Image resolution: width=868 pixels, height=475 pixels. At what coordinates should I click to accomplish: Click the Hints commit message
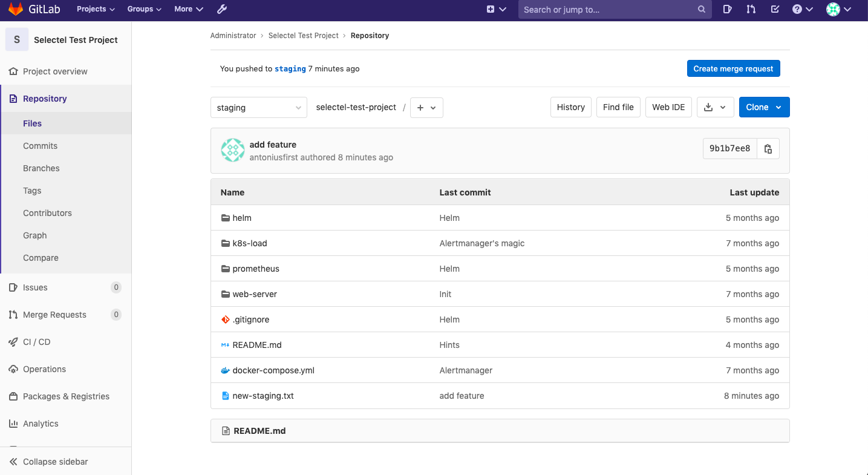(449, 345)
